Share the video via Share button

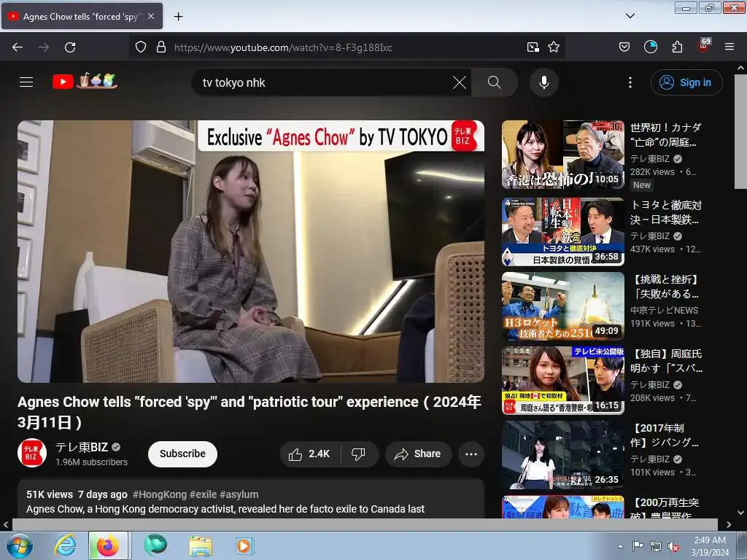coord(418,454)
